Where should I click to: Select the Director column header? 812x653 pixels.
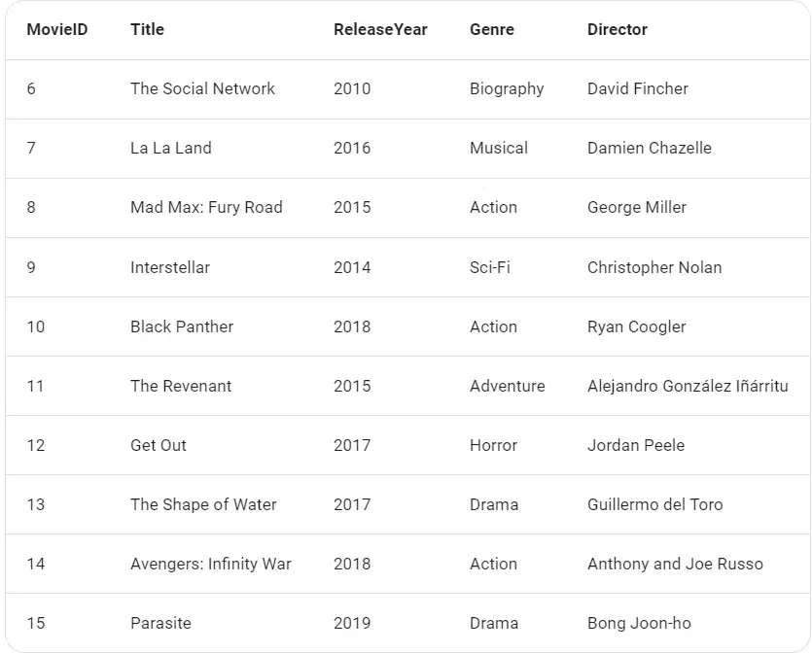click(x=617, y=29)
